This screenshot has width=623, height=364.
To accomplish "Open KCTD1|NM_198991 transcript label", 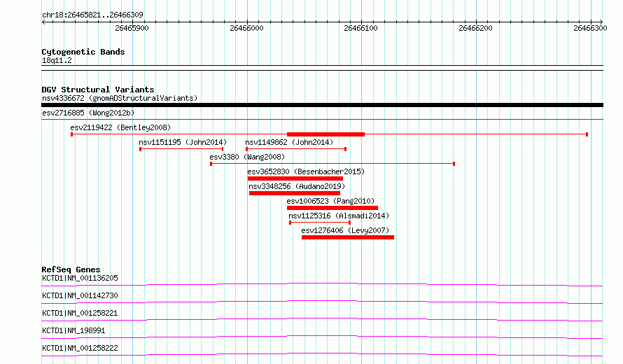I will [73, 330].
